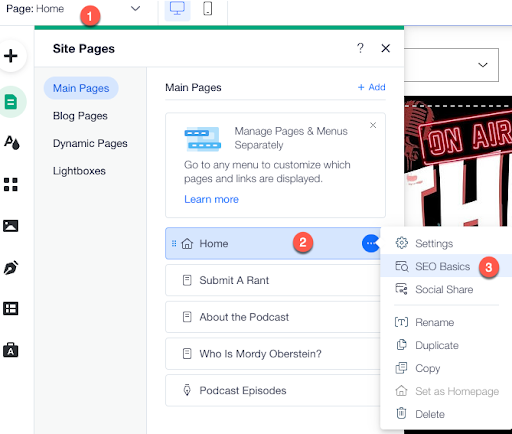The width and height of the screenshot is (512, 434).
Task: Open the Learn more link
Action: [211, 199]
